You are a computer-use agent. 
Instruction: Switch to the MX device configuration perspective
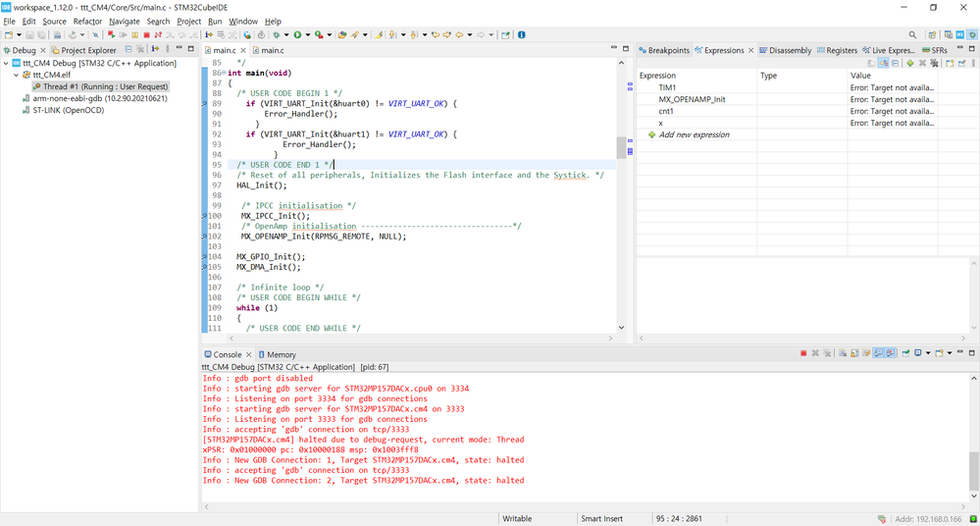[960, 34]
